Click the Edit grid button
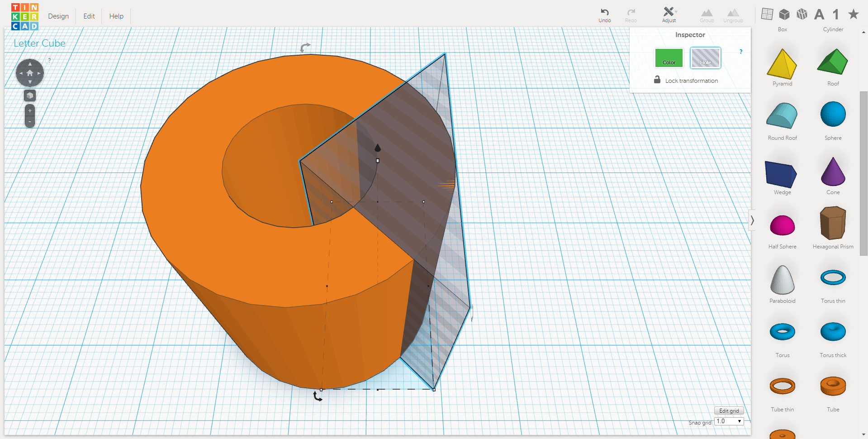The image size is (868, 439). [728, 410]
